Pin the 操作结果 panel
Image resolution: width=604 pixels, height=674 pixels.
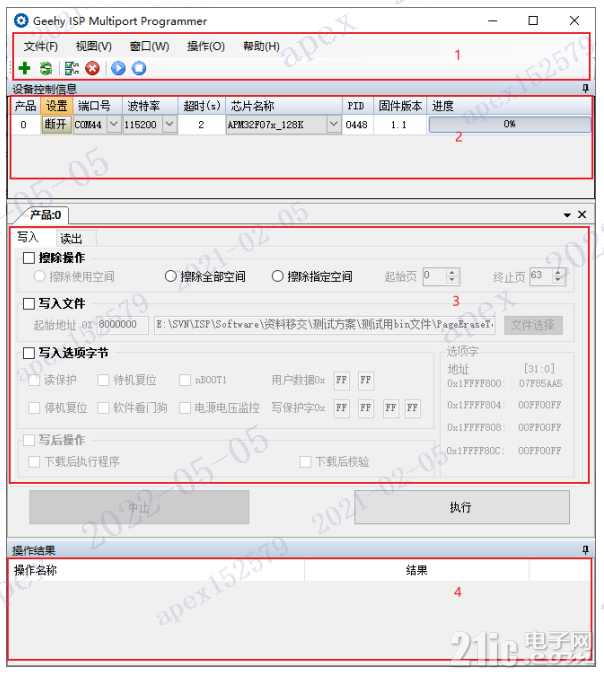(585, 550)
